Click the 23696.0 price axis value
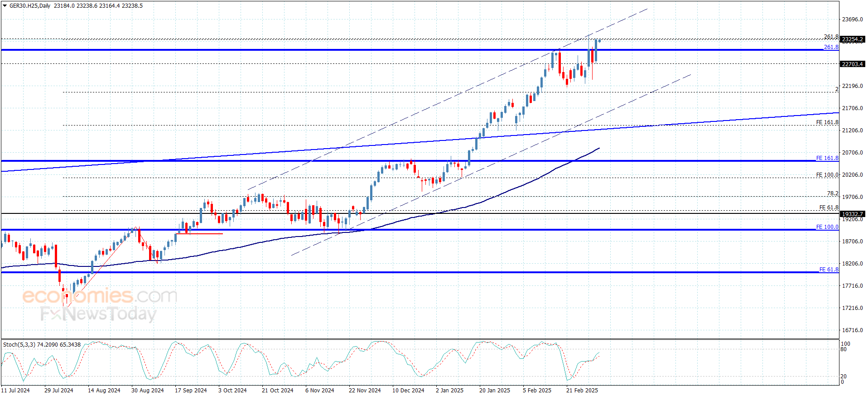Screen dimensions: 868x396 852,19
